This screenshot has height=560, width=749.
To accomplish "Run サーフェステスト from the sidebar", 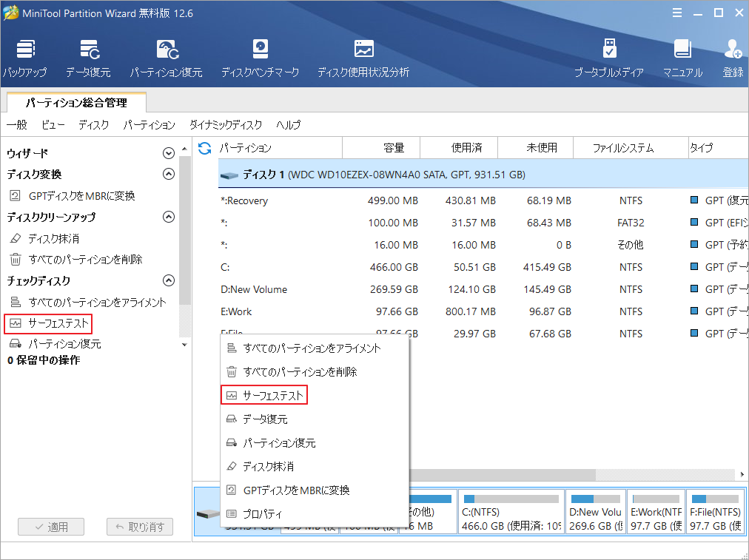I will [x=48, y=324].
